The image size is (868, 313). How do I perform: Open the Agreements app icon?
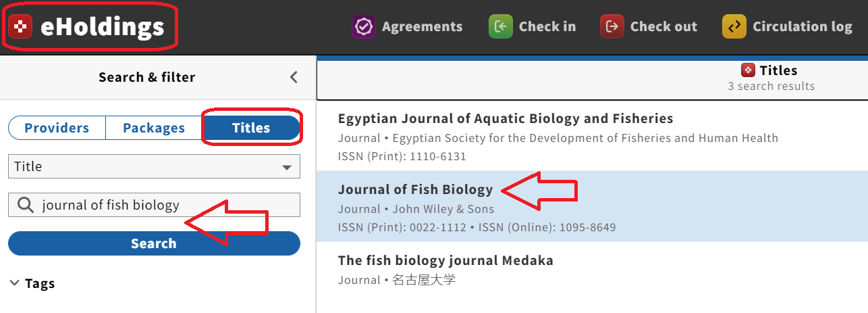point(364,26)
